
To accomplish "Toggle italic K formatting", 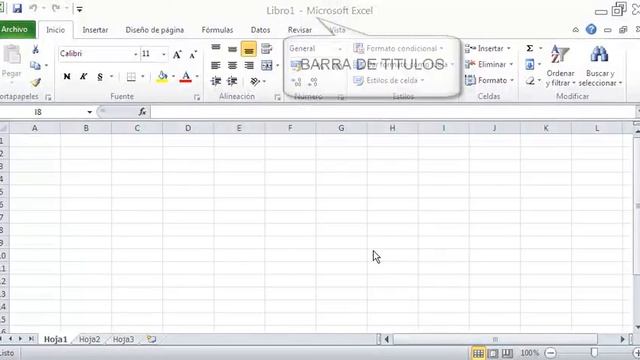I will 83,76.
